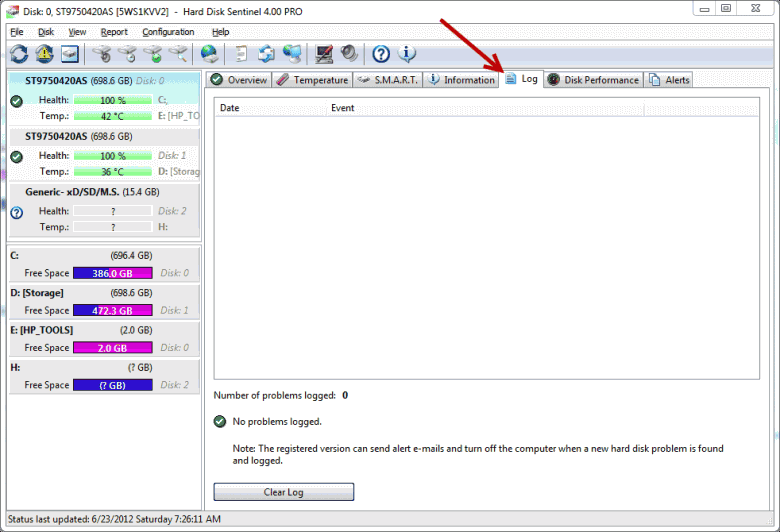This screenshot has width=780, height=532.
Task: Click the Disk 0 health 100 % bar
Action: (x=113, y=100)
